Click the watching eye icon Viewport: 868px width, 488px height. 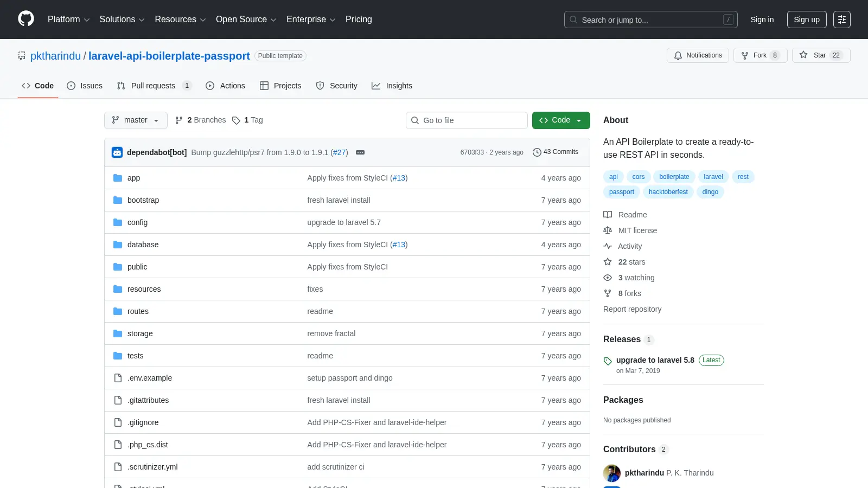pyautogui.click(x=608, y=278)
